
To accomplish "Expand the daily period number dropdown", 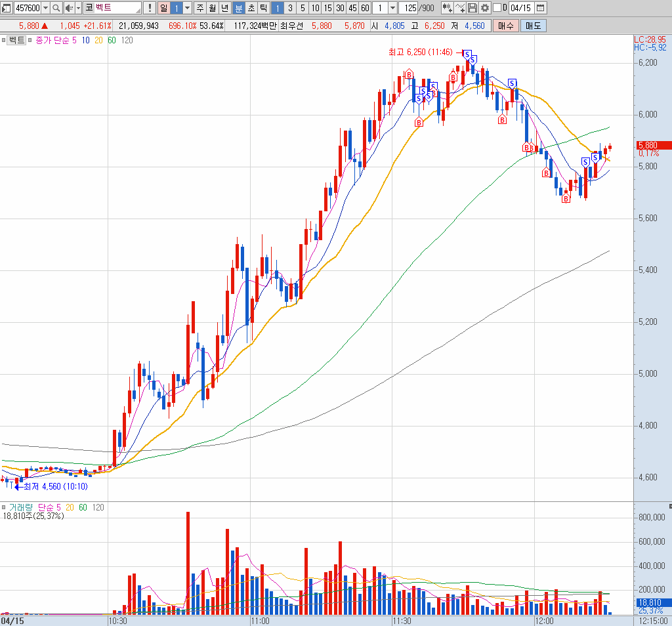I will (x=187, y=8).
